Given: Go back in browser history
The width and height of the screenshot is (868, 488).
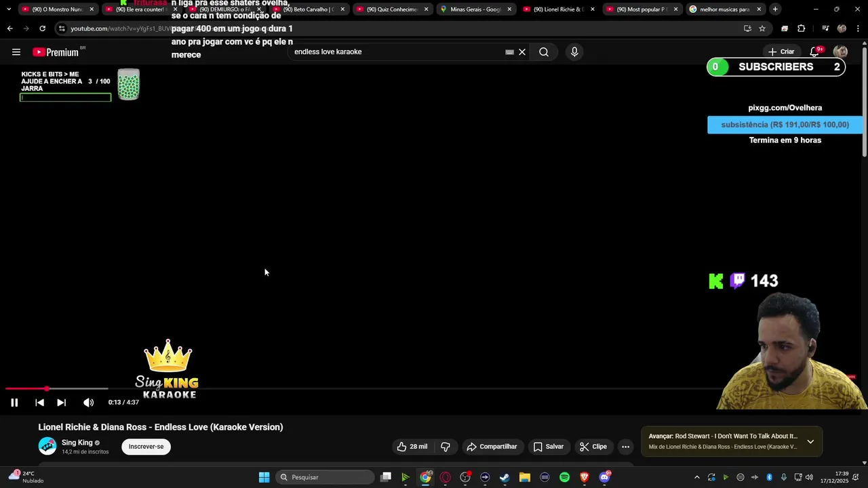Looking at the screenshot, I should (9, 28).
